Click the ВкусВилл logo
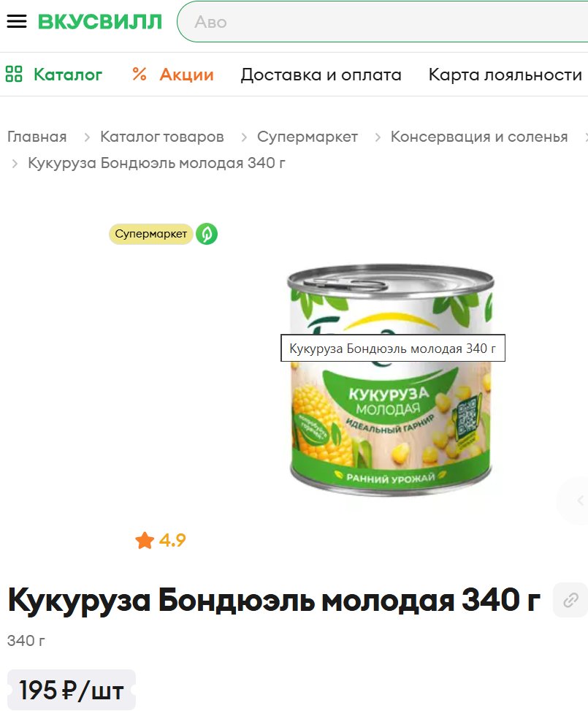The width and height of the screenshot is (588, 711). point(100,22)
